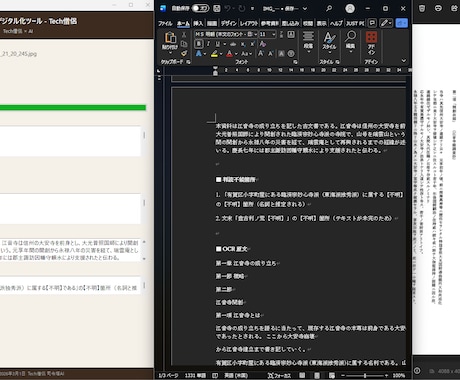Open the user account avatar in Word

(x=350, y=8)
